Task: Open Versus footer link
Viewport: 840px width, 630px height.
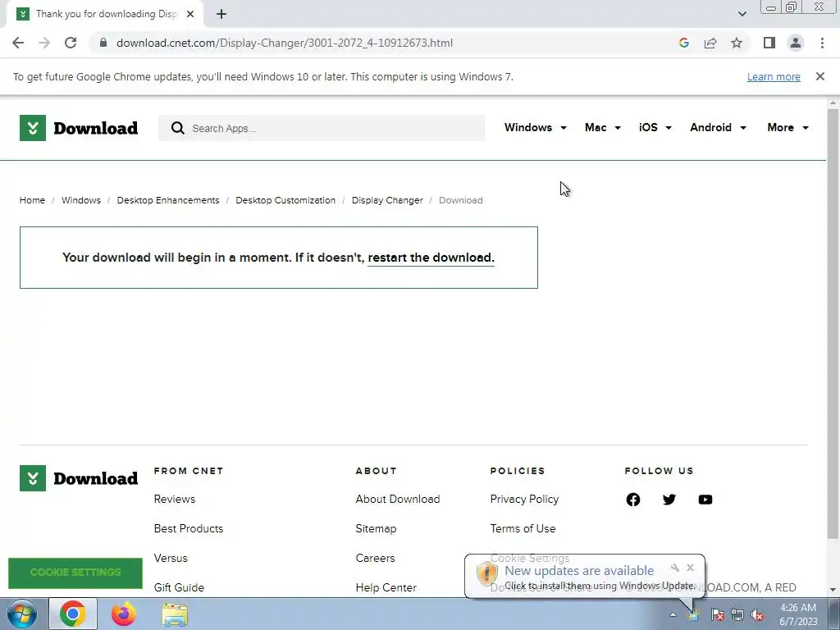Action: coord(171,558)
